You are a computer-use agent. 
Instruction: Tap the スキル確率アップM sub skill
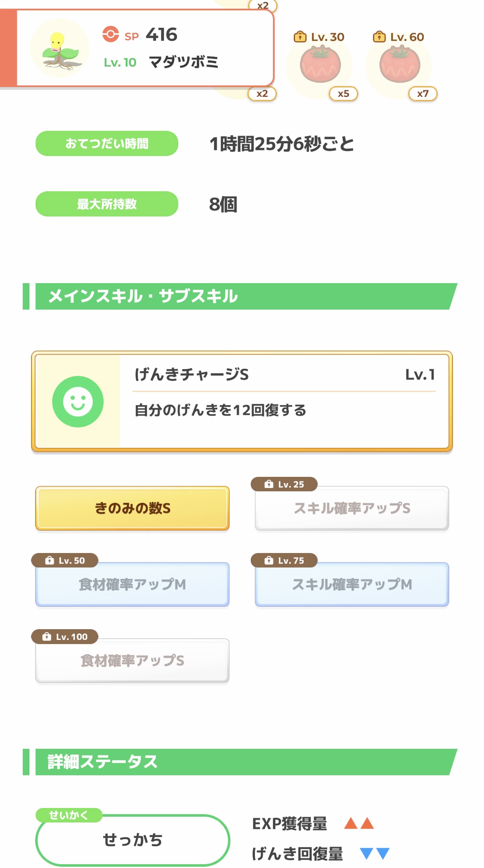pyautogui.click(x=352, y=584)
